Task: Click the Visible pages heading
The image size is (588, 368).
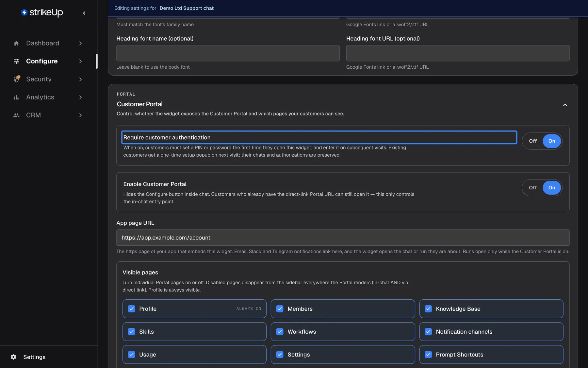Action: (x=140, y=272)
